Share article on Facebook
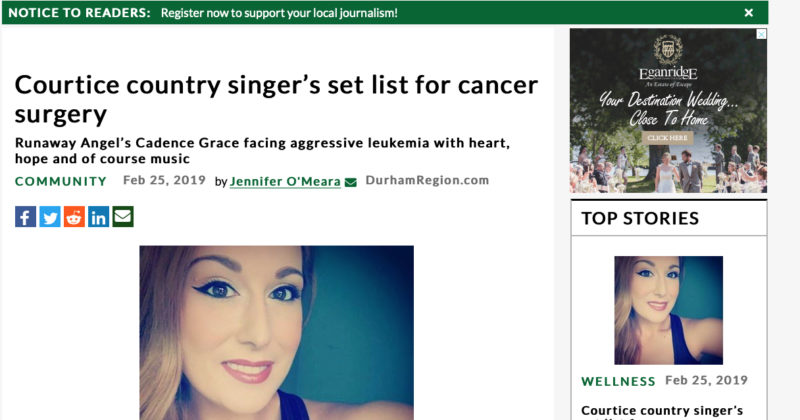Image resolution: width=800 pixels, height=420 pixels. pos(26,217)
